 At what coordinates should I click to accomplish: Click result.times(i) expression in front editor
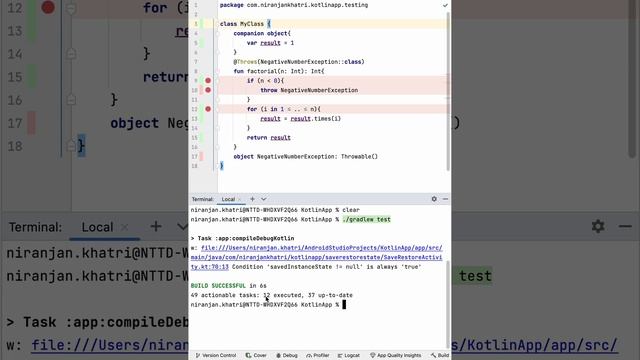(x=316, y=119)
